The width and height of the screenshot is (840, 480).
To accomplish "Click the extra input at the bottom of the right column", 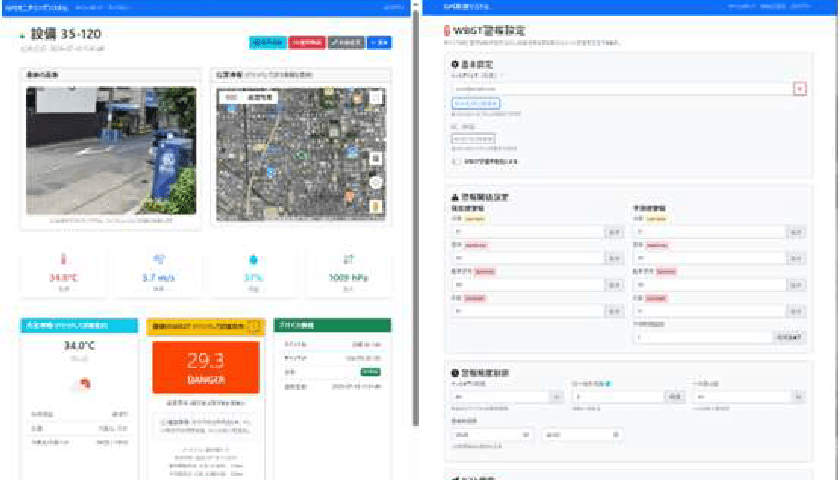I will pos(702,337).
